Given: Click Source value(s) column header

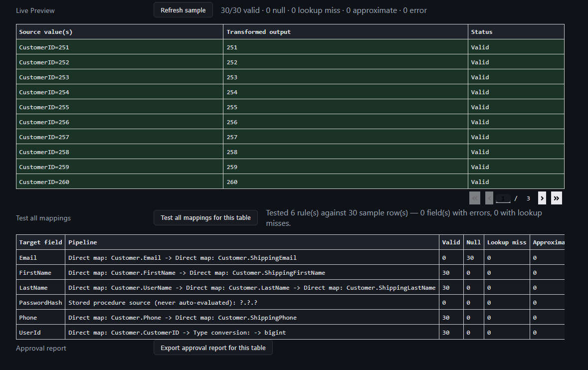Looking at the screenshot, I should (120, 32).
